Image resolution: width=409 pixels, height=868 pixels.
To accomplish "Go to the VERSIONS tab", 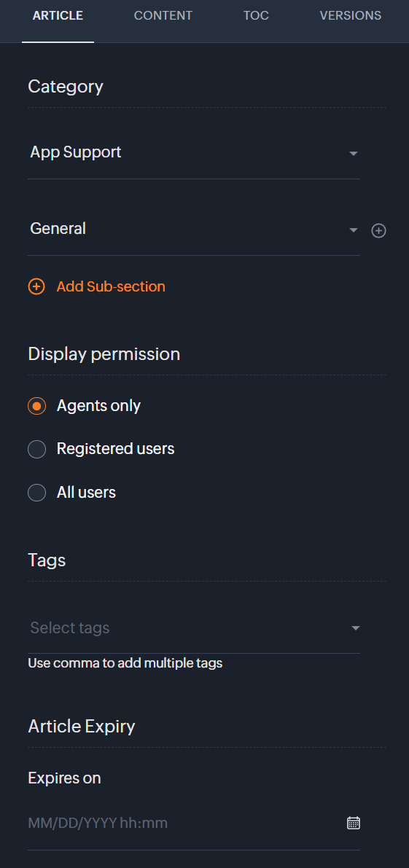I will 351,15.
